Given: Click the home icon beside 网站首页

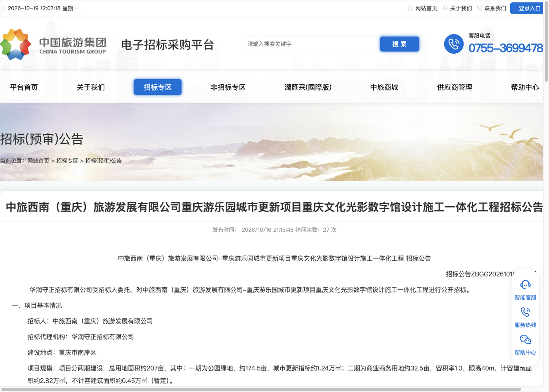Looking at the screenshot, I should point(411,8).
